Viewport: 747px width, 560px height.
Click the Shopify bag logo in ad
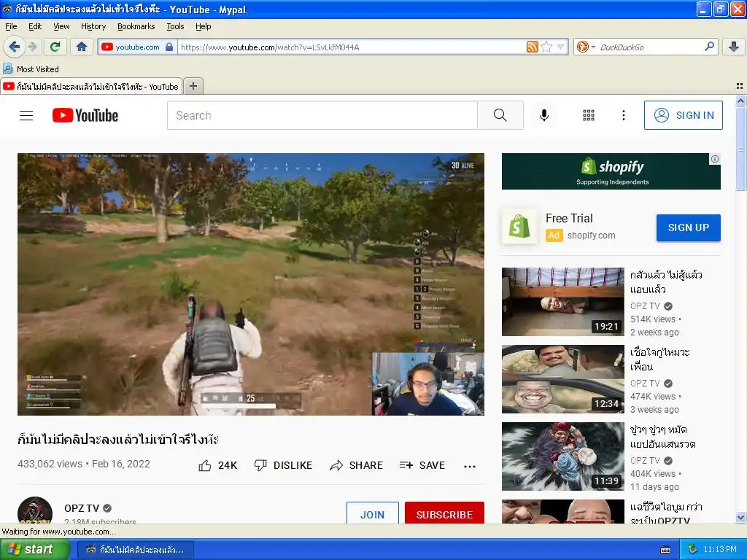pyautogui.click(x=519, y=226)
